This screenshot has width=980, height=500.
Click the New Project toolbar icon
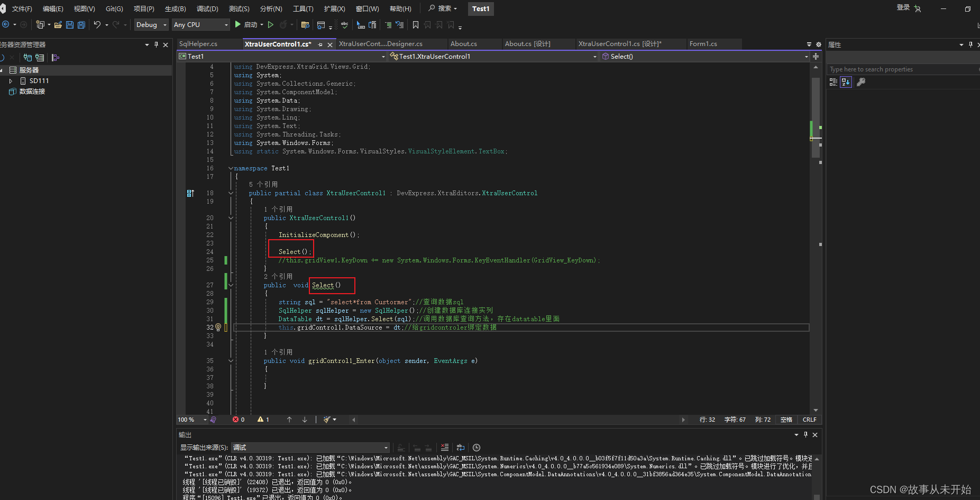(x=41, y=24)
